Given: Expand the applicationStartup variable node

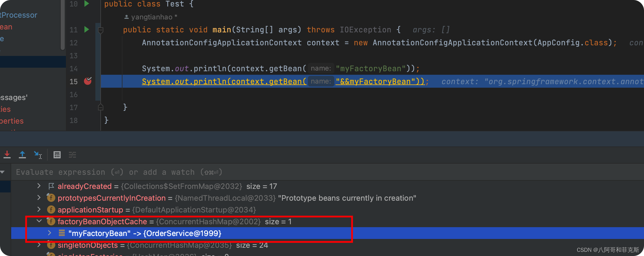Looking at the screenshot, I should click(39, 209).
